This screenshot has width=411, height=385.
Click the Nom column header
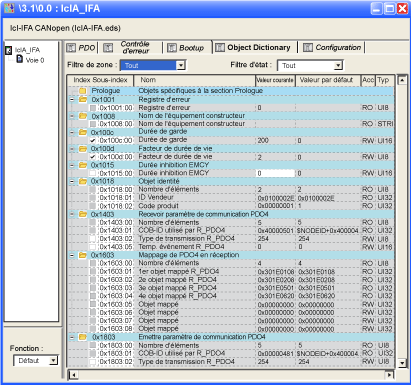[194, 80]
